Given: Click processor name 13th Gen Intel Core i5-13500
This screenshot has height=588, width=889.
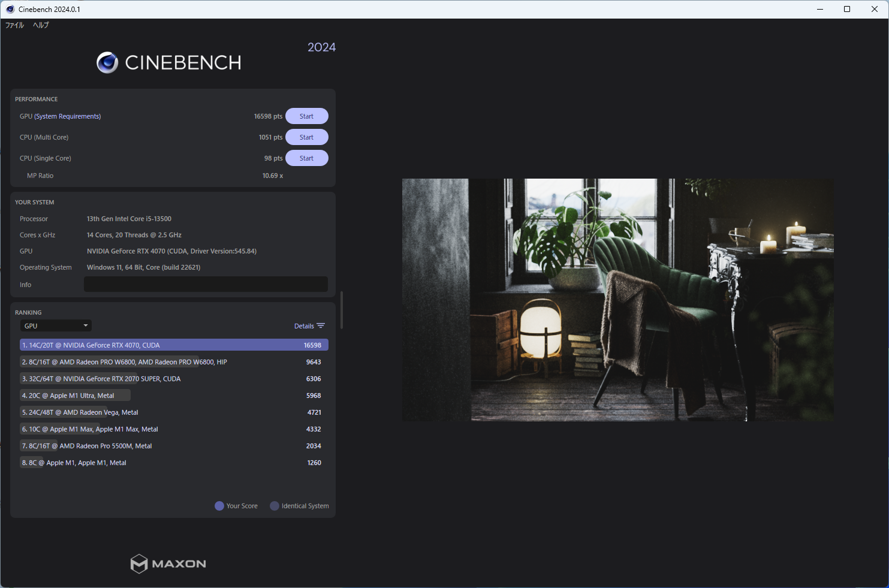Looking at the screenshot, I should pyautogui.click(x=129, y=219).
